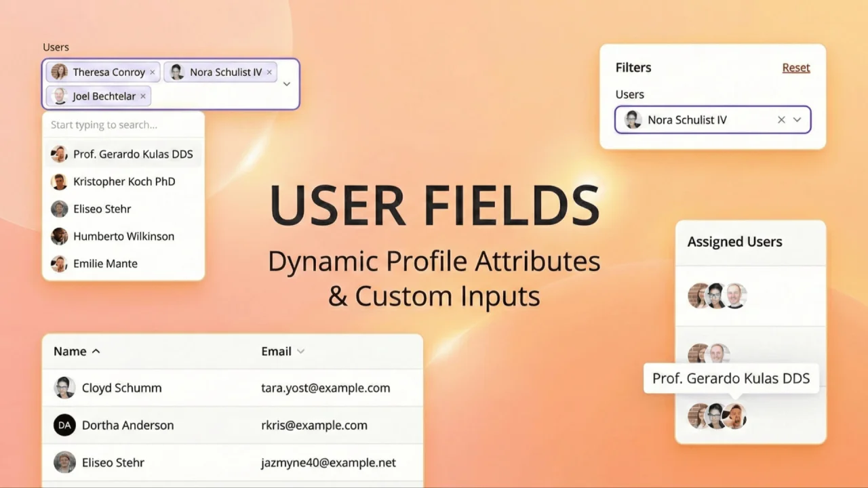Click Theresa Conroy's avatar in the Users tag
This screenshot has height=488, width=868.
(x=59, y=72)
